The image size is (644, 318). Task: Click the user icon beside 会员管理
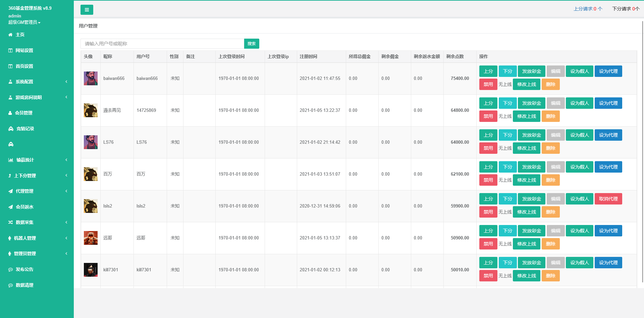[x=10, y=113]
